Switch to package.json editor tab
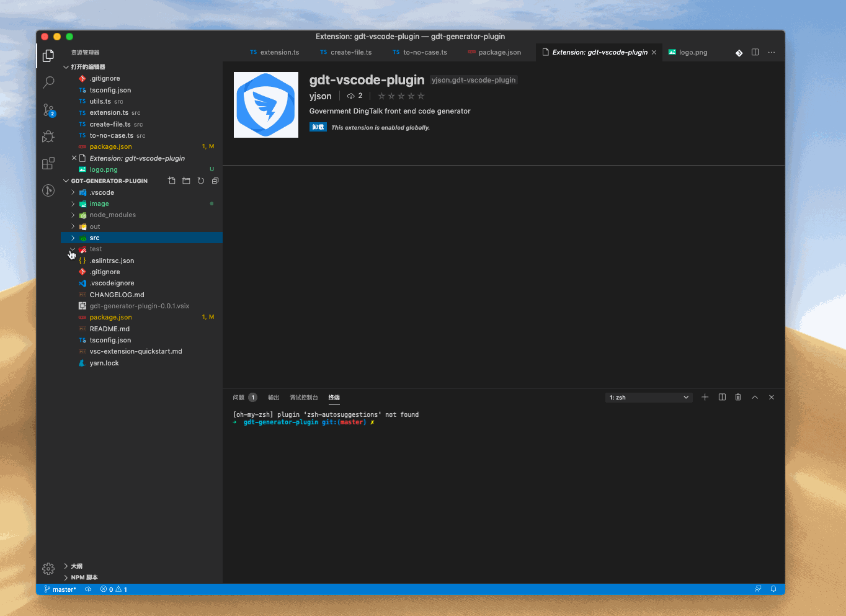Viewport: 846px width, 616px height. coord(494,52)
